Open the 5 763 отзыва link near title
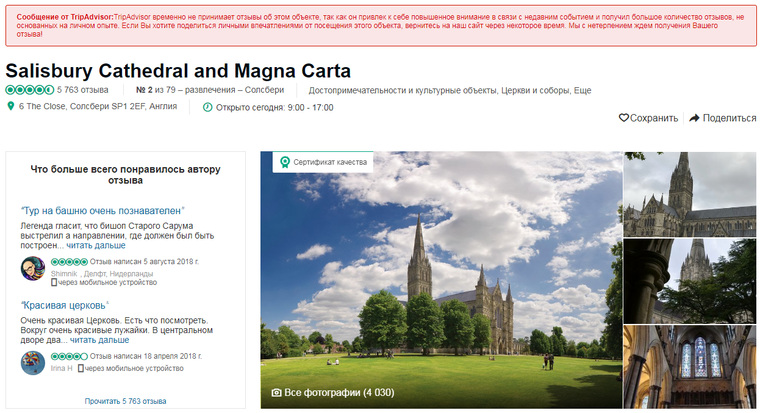This screenshot has height=413, width=760. pos(82,90)
